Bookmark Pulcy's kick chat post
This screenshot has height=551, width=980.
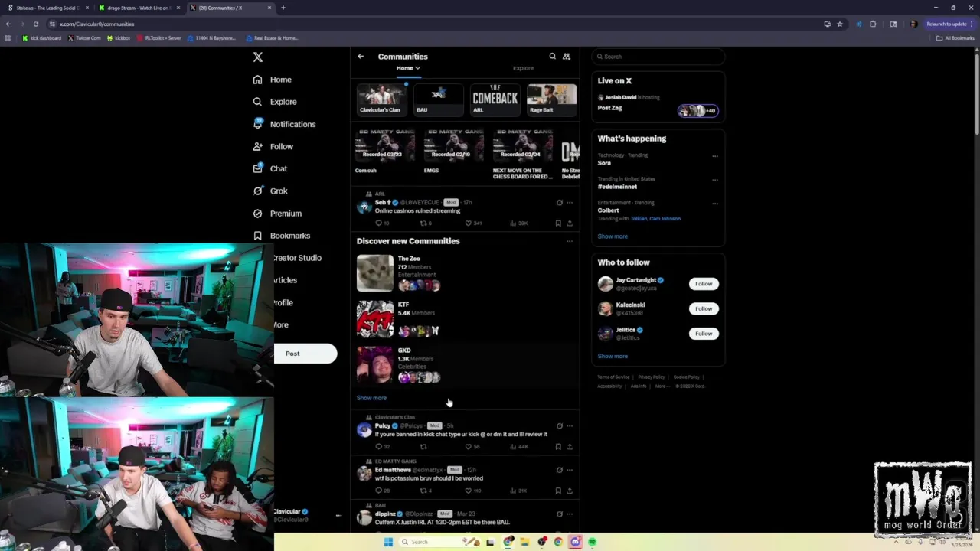[x=558, y=446]
